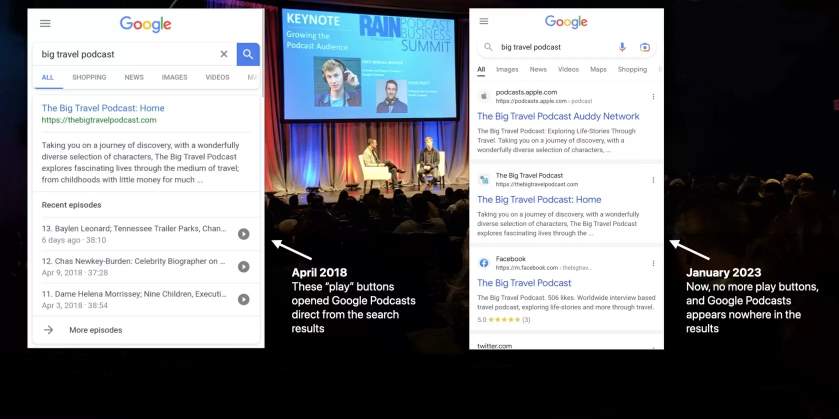Open hamburger menu in 2018 Google screenshot
The image size is (839, 419).
pos(45,24)
